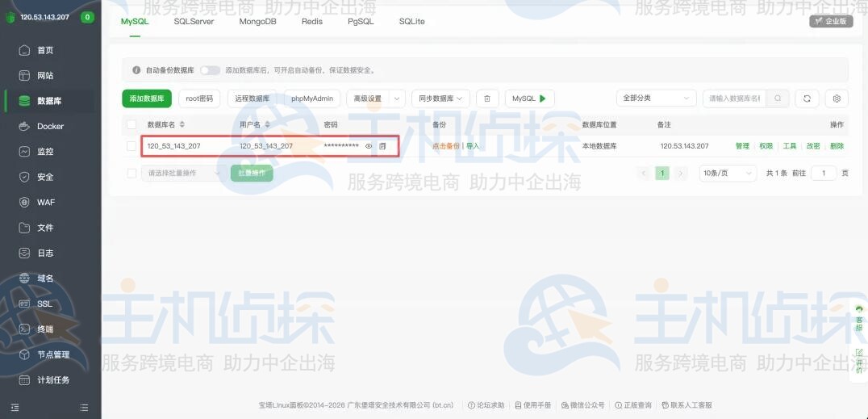
Task: Open the 日志 logs sidebar item
Action: pos(44,253)
